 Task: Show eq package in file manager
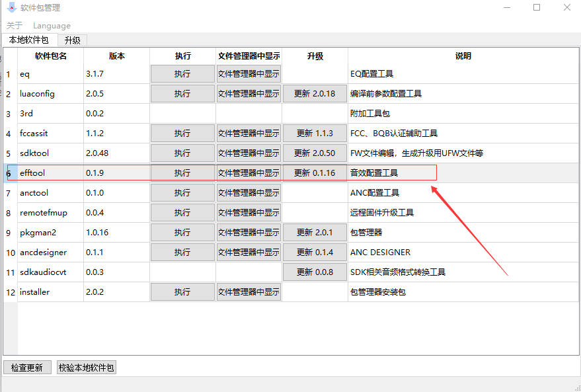249,74
